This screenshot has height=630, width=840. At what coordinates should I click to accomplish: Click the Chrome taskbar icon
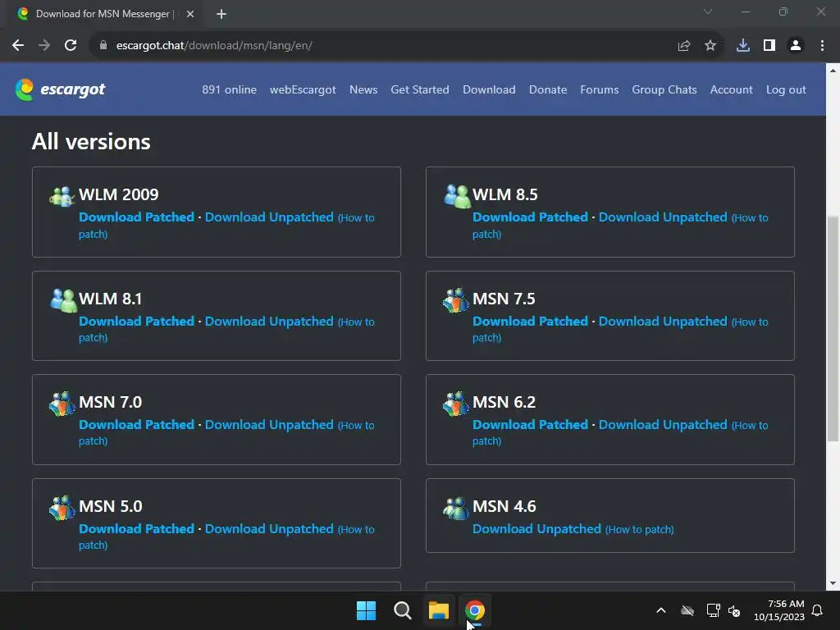click(475, 610)
